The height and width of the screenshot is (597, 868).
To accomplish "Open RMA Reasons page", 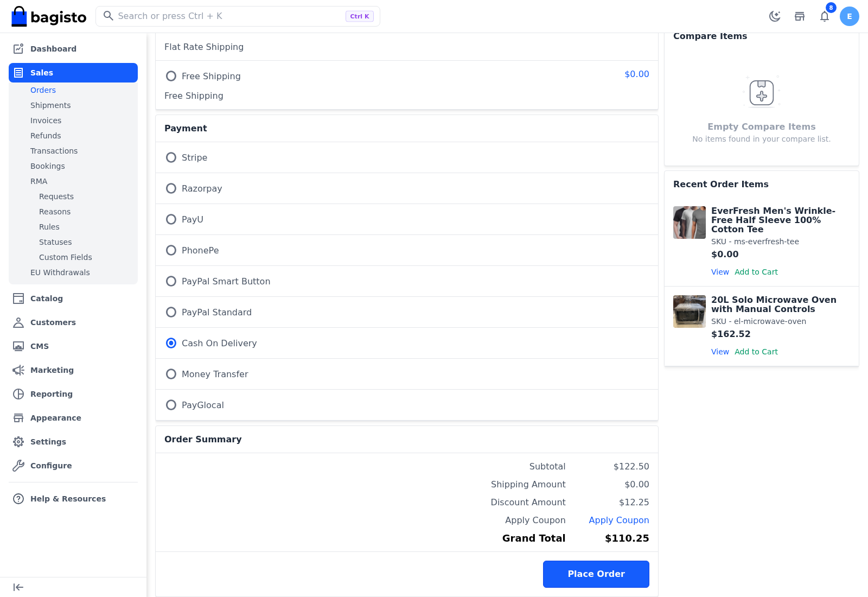I will [x=55, y=212].
